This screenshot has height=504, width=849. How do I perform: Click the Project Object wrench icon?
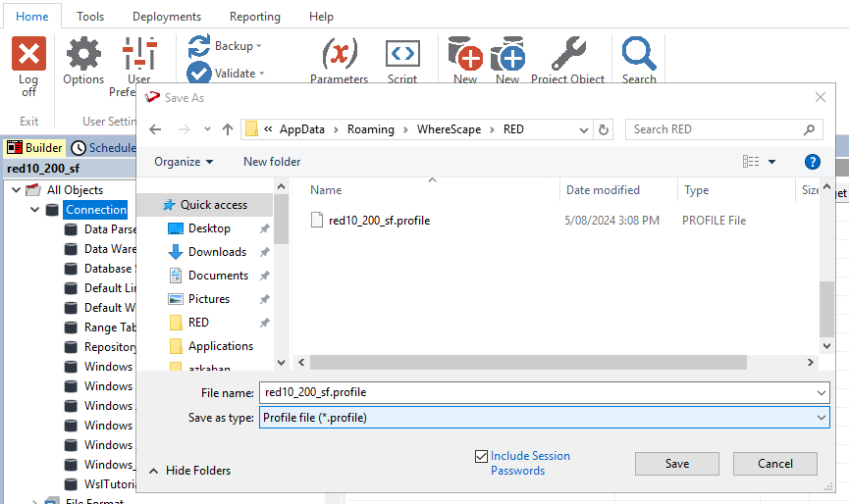point(568,54)
